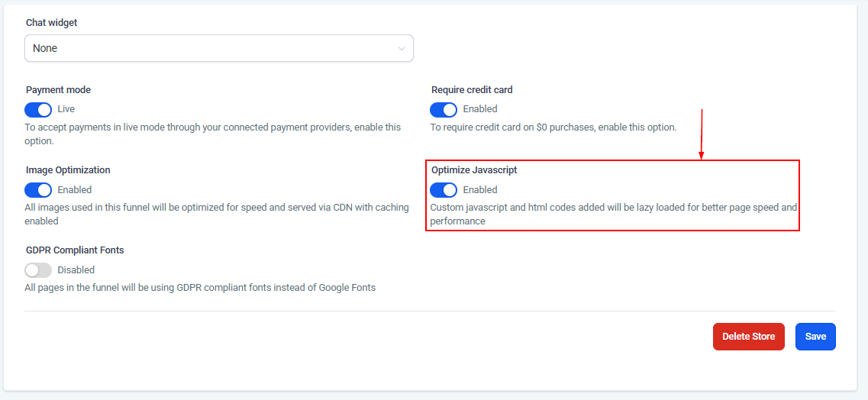
Task: Click the red Delete Store button
Action: (748, 337)
